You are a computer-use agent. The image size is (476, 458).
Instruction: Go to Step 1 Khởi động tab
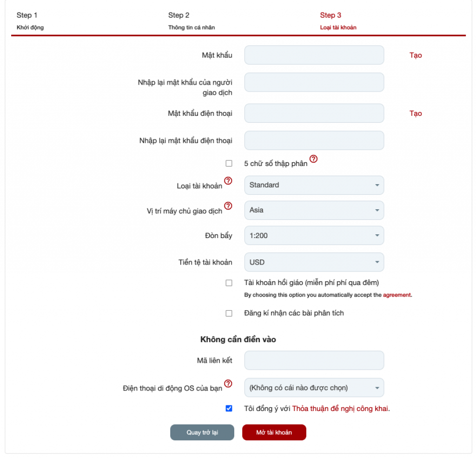coord(30,21)
